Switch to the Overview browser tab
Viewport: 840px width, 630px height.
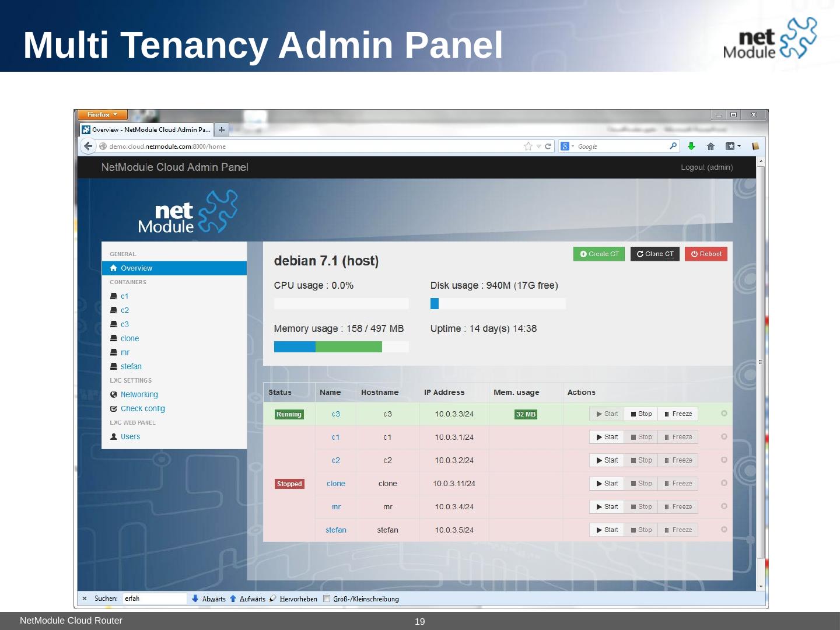tap(146, 129)
